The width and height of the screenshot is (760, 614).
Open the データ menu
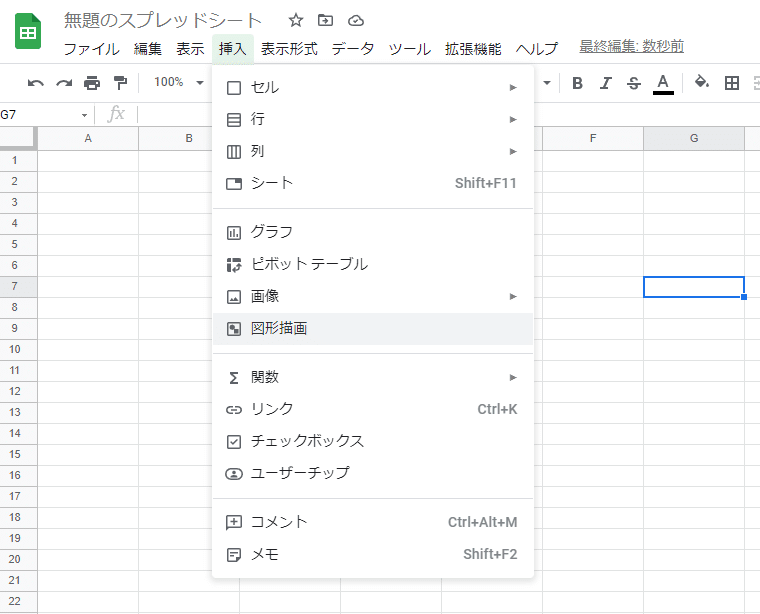tap(353, 49)
